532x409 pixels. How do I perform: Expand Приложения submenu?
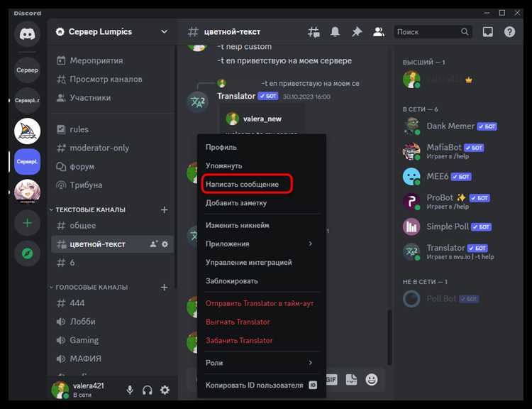point(262,244)
